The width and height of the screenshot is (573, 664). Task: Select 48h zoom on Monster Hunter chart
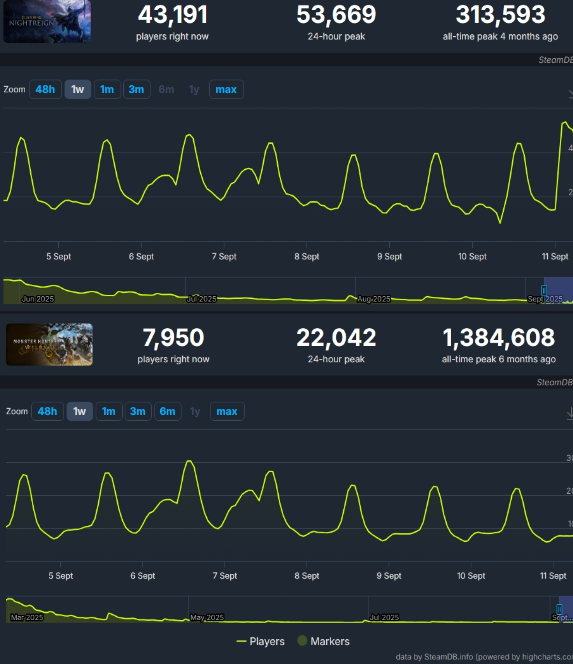coord(47,411)
